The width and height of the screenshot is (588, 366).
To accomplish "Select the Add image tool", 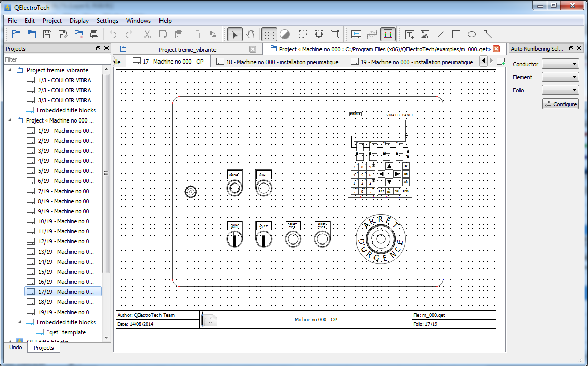I will (x=425, y=34).
